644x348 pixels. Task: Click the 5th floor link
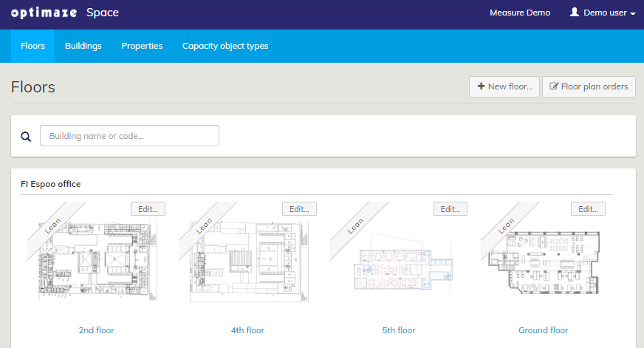point(399,330)
